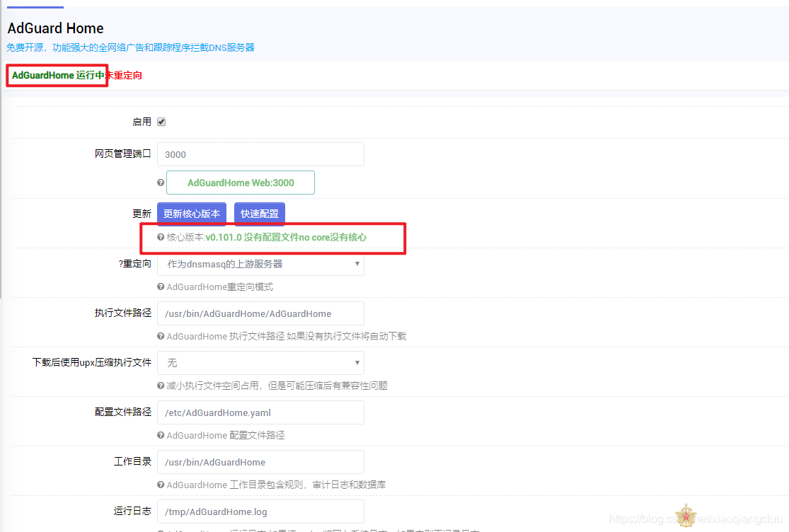Click the 网页管理端口 field showing 3000
Viewport: 789px width, 532px height.
click(260, 154)
